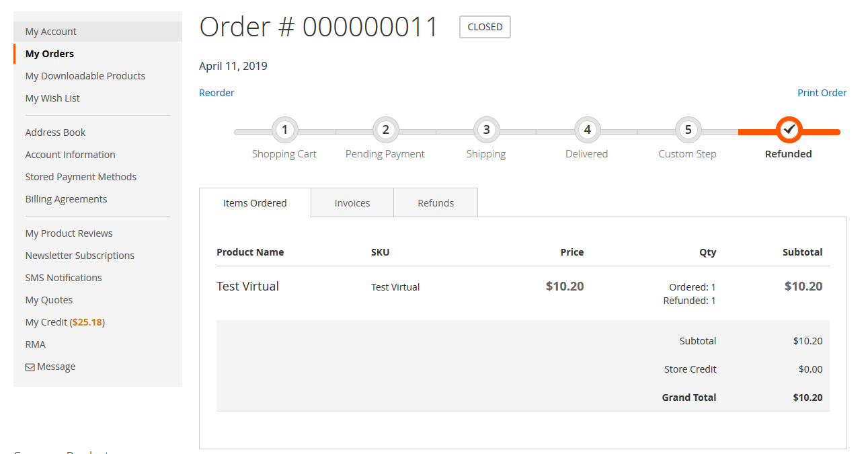The height and width of the screenshot is (454, 868).
Task: Select the Shopping Cart step circle
Action: 284,129
